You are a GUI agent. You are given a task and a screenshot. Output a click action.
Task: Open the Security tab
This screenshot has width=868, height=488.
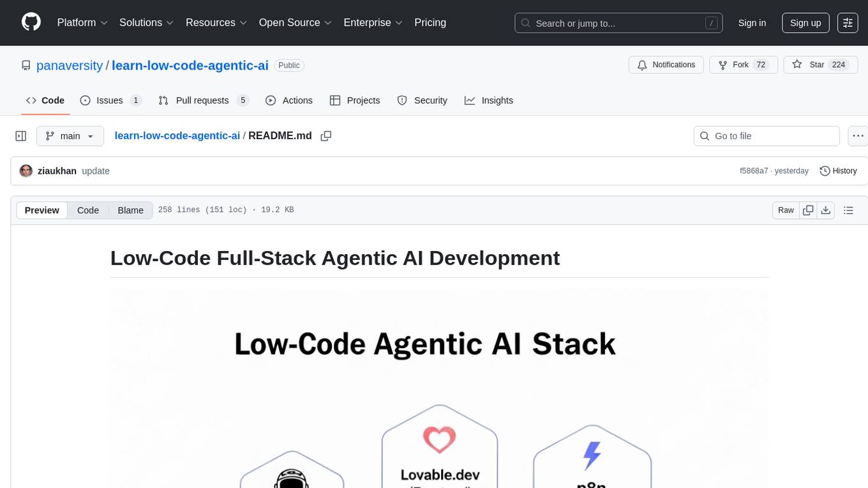(x=423, y=100)
